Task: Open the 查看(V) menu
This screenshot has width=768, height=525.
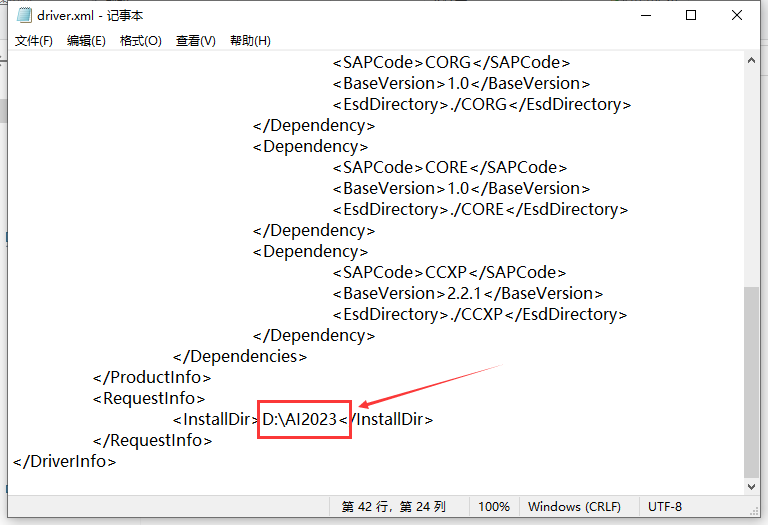Action: click(195, 41)
